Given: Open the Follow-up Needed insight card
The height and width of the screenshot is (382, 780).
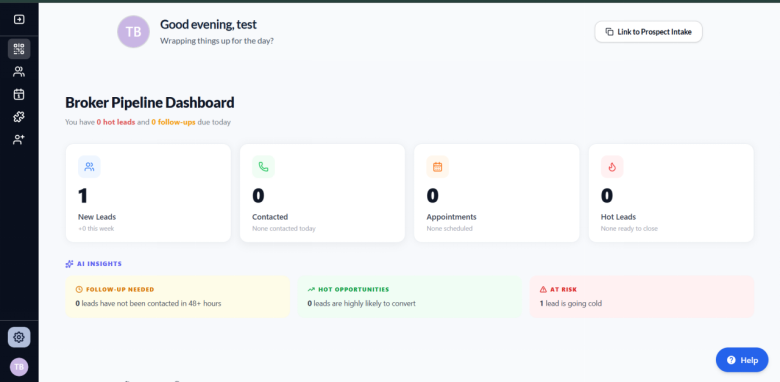Looking at the screenshot, I should (178, 297).
